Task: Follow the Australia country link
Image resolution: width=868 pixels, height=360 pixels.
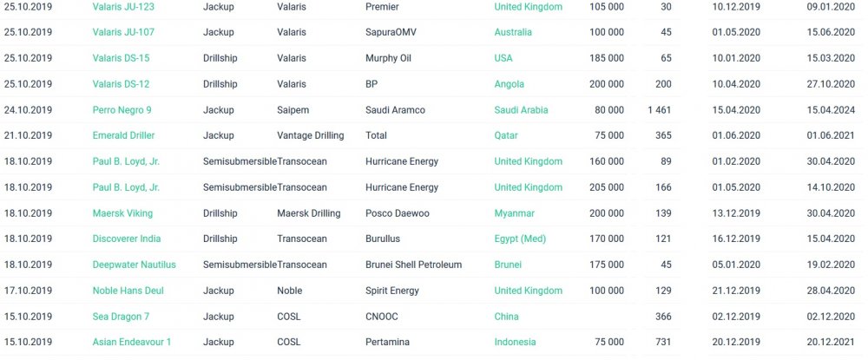Action: click(x=513, y=33)
